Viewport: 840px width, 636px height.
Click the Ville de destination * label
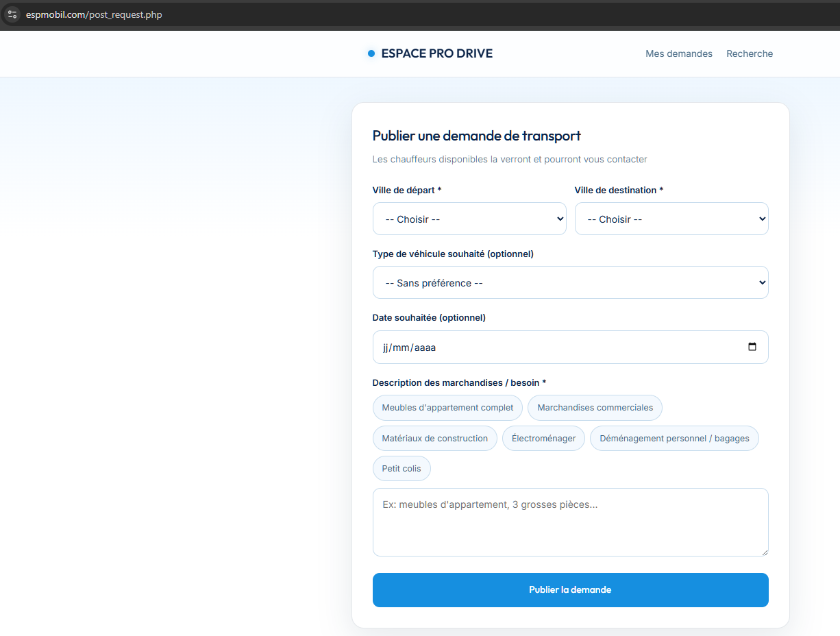619,190
